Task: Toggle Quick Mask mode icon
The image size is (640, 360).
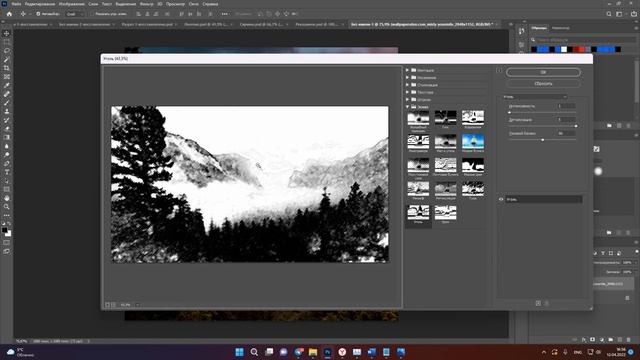Action: pos(7,242)
